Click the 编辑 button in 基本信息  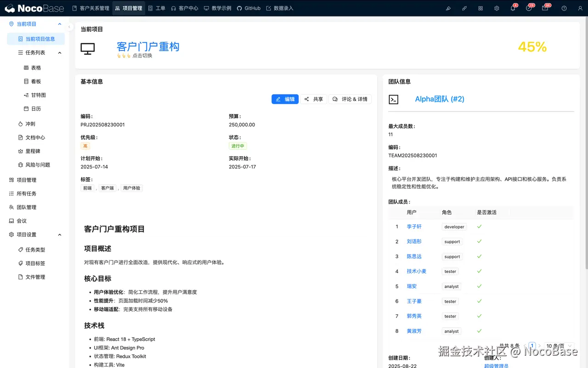point(285,99)
